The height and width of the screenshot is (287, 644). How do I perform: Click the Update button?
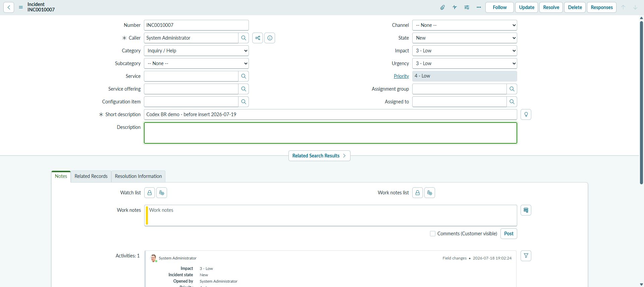click(x=527, y=7)
